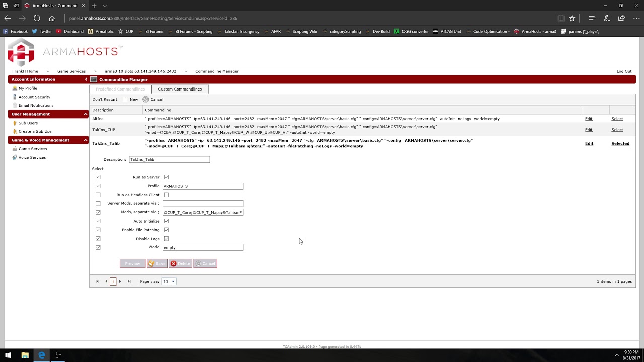Viewport: 644px width, 362px height.
Task: Collapse sidebar with Account Information arrow
Action: pyautogui.click(x=86, y=79)
